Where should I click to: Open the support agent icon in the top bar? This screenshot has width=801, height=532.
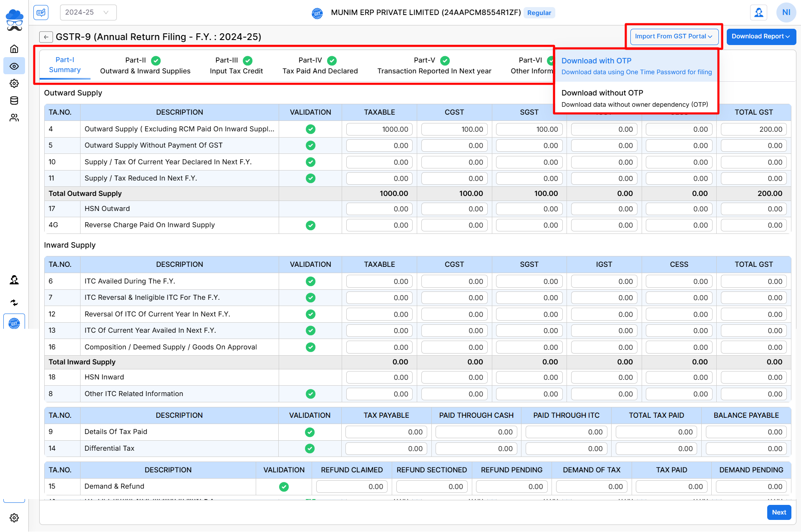(x=758, y=13)
